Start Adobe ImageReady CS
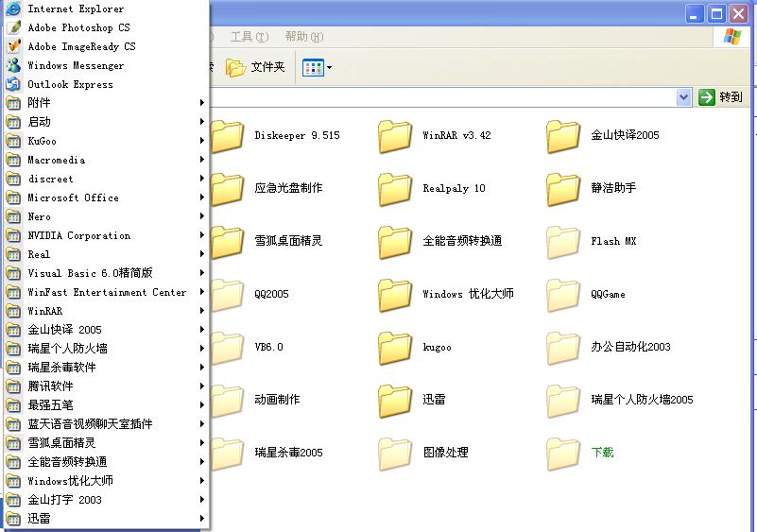Viewport: 757px width, 532px height. [106, 46]
